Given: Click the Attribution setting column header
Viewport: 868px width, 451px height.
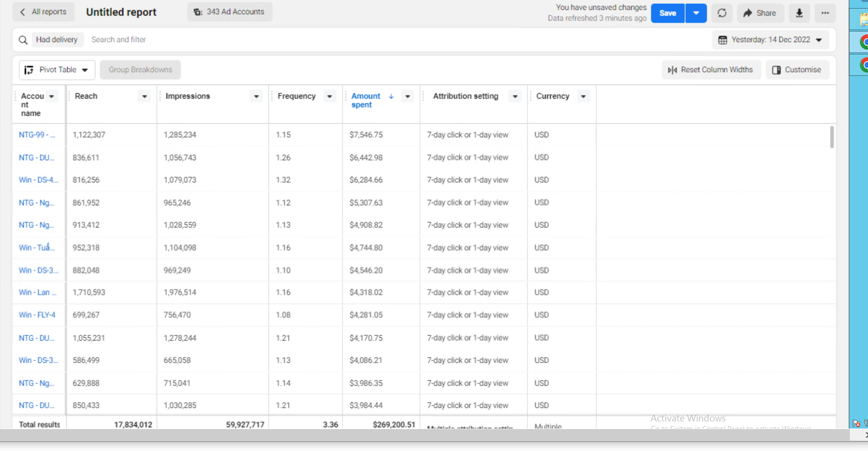Looking at the screenshot, I should pos(466,96).
